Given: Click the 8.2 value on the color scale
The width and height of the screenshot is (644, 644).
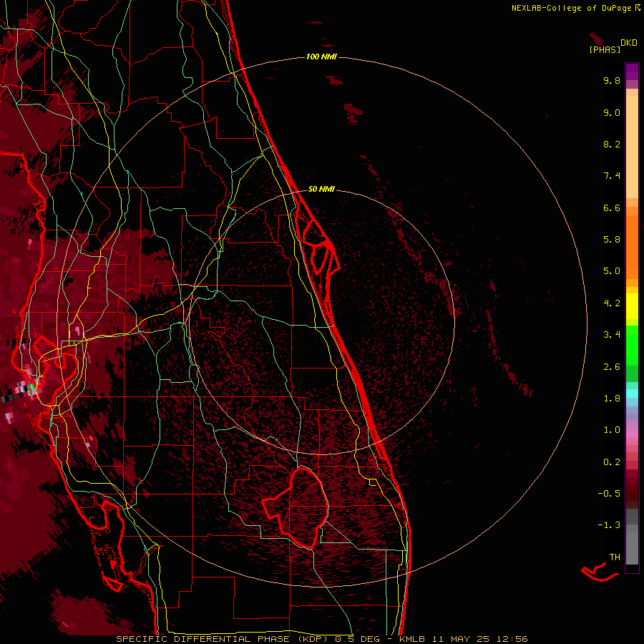Looking at the screenshot, I should 612,144.
